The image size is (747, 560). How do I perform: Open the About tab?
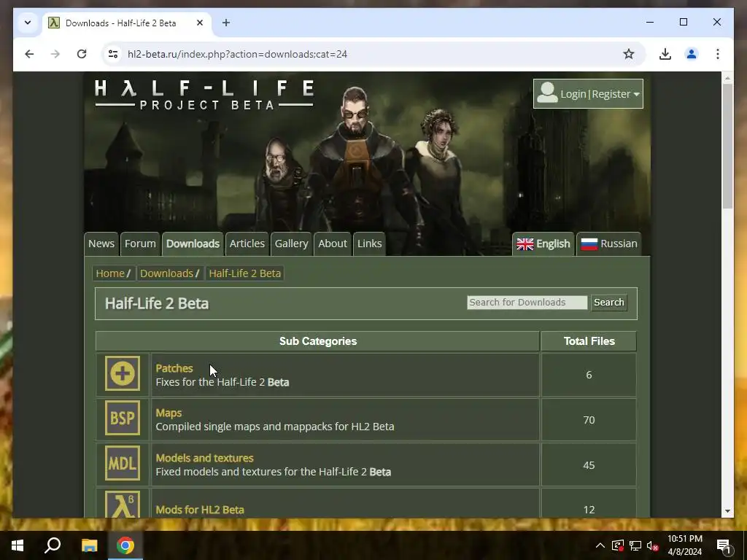pyautogui.click(x=333, y=244)
